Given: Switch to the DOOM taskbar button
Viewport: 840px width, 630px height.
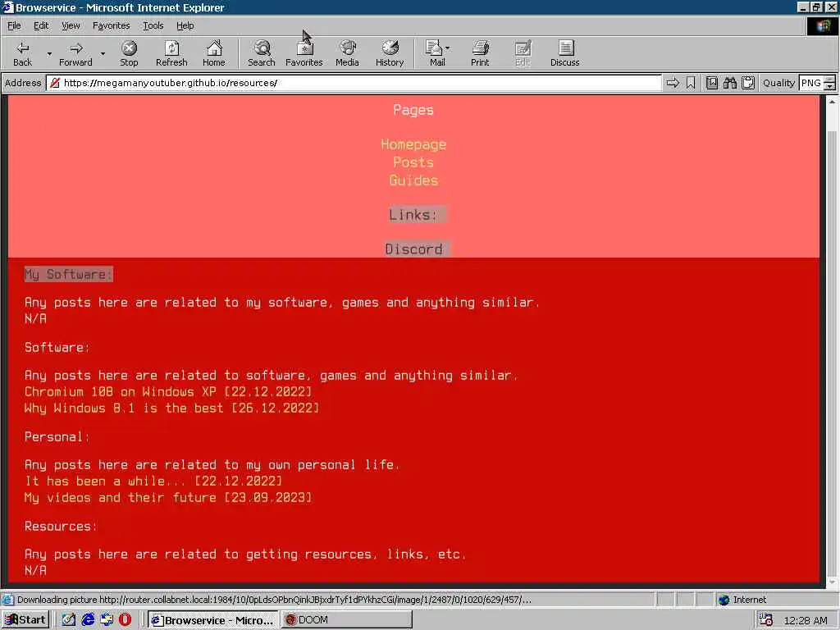Looking at the screenshot, I should (347, 620).
